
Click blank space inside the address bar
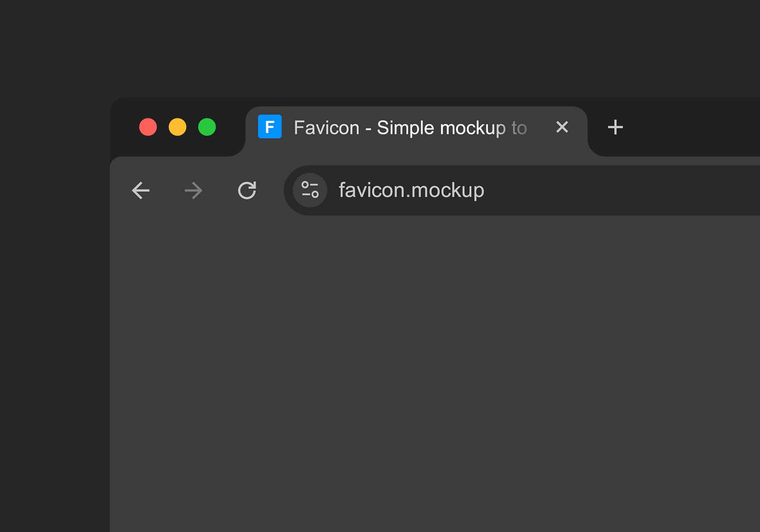point(623,190)
